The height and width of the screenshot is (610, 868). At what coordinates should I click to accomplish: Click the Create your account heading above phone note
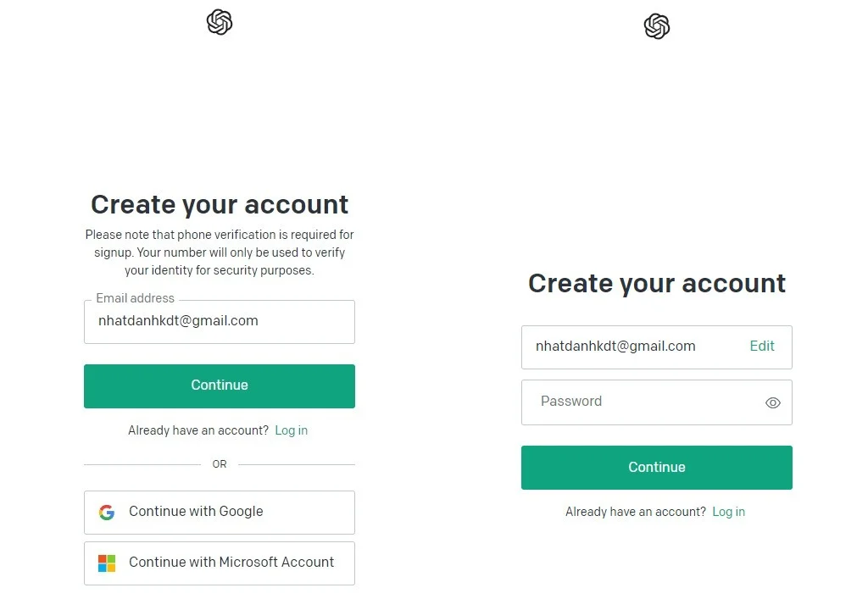tap(220, 204)
